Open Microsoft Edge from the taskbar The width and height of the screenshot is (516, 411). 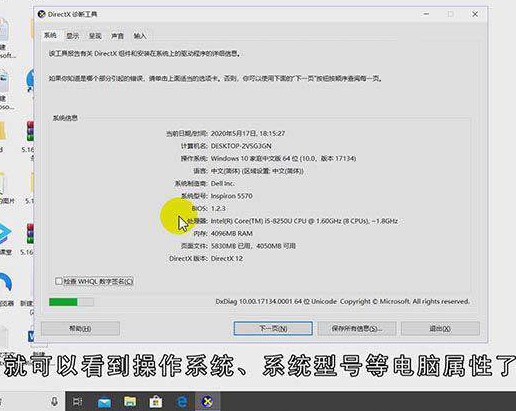coord(182,402)
